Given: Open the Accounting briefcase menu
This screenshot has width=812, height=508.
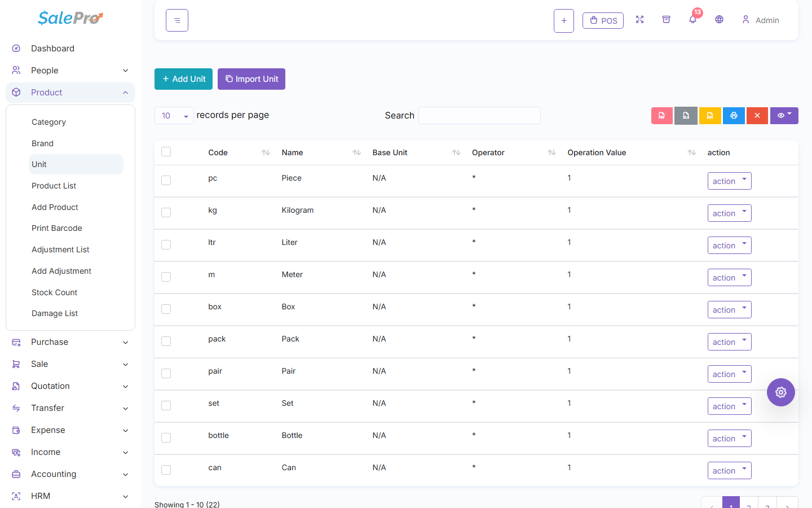Looking at the screenshot, I should 70,474.
